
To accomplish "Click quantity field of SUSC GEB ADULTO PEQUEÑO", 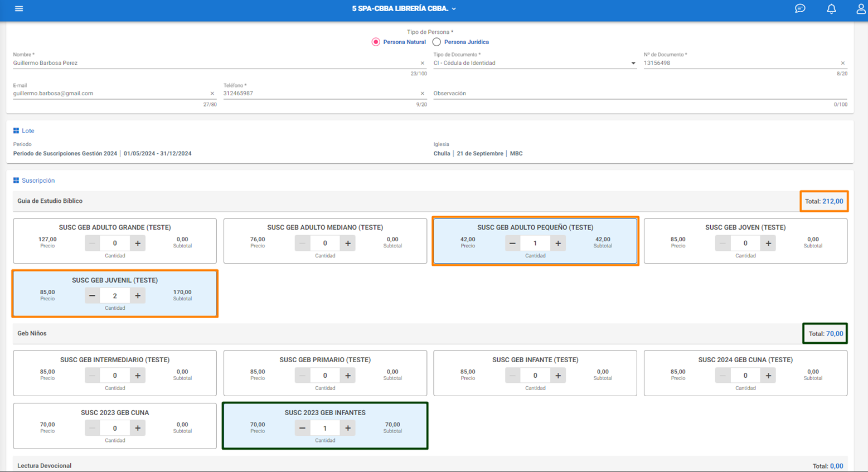I will pyautogui.click(x=535, y=243).
